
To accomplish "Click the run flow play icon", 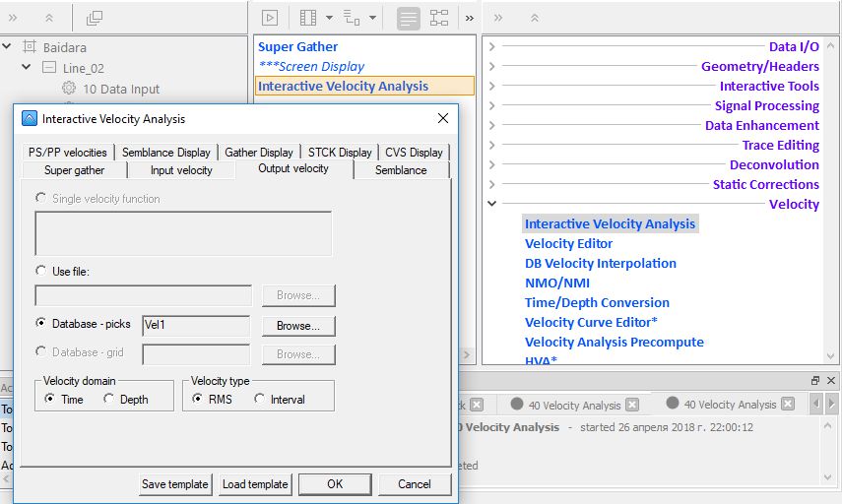I will [x=270, y=18].
